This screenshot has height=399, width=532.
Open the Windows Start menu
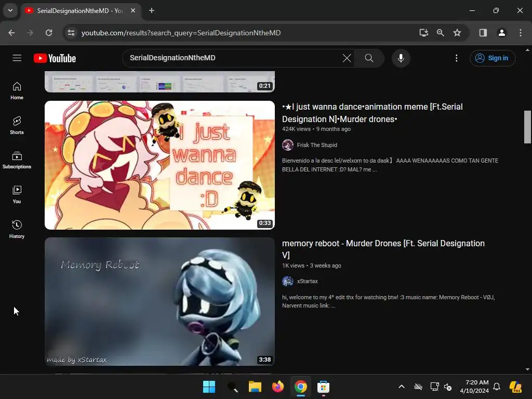pyautogui.click(x=209, y=387)
